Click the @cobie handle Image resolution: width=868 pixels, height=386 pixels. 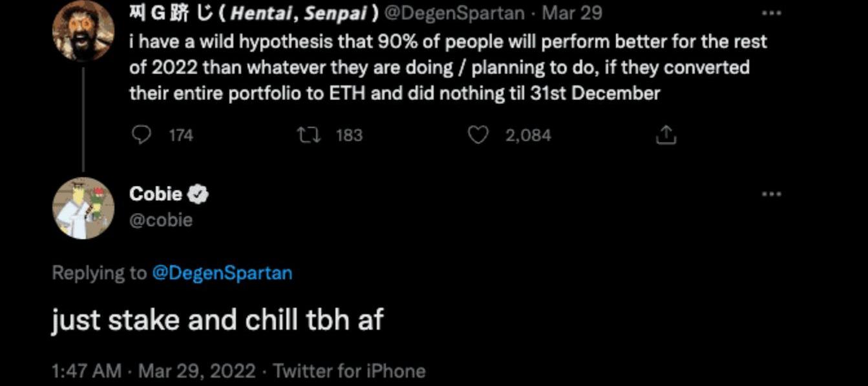point(161,220)
